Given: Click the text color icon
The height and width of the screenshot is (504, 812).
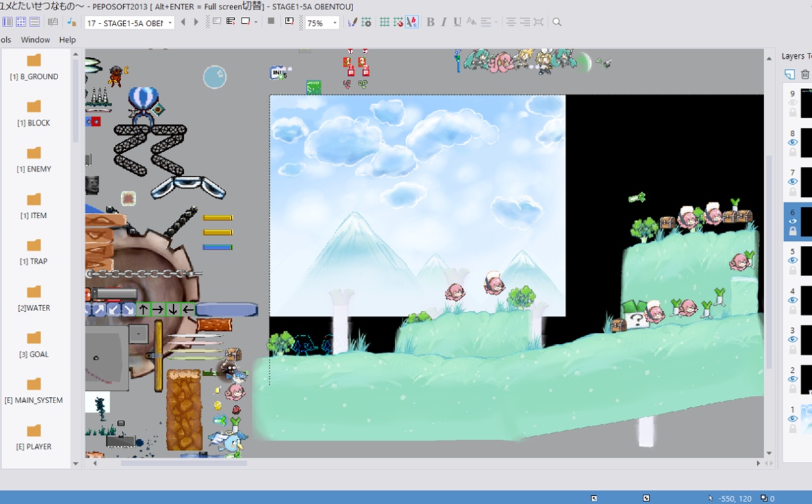Looking at the screenshot, I should [472, 22].
